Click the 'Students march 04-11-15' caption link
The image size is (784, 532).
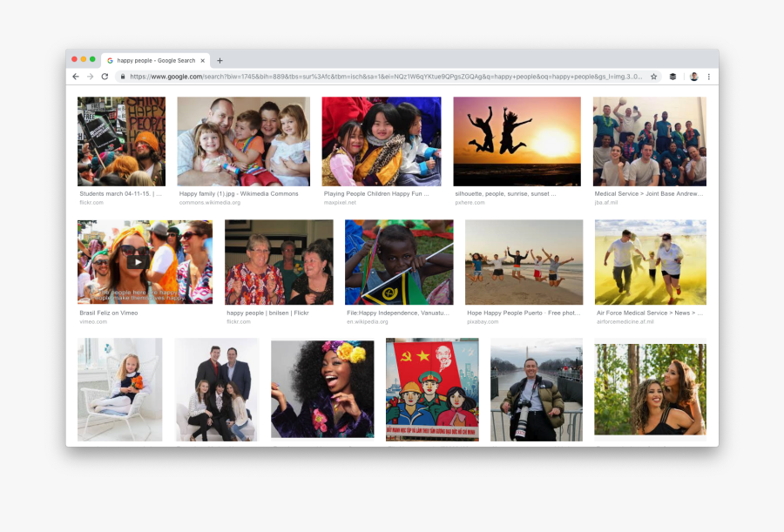(x=120, y=194)
